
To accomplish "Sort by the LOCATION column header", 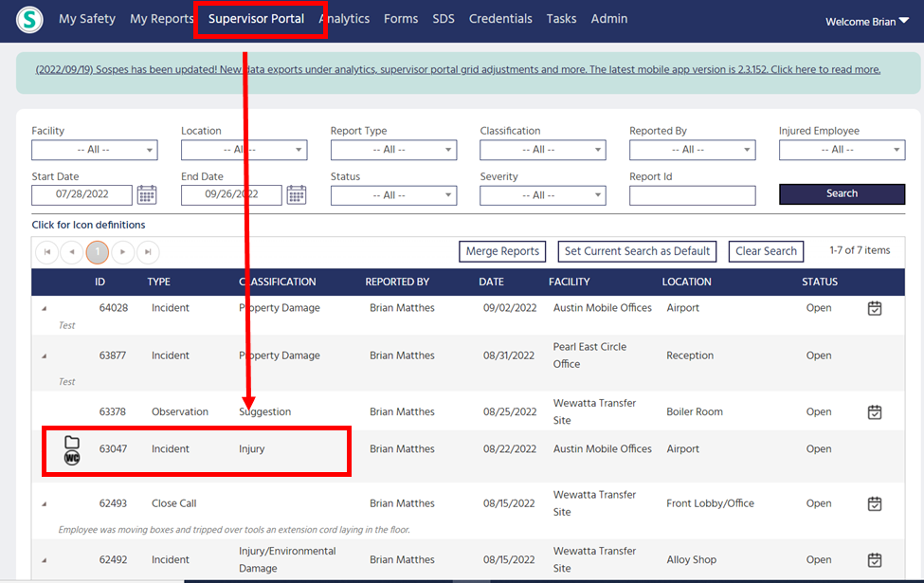I will coord(686,282).
